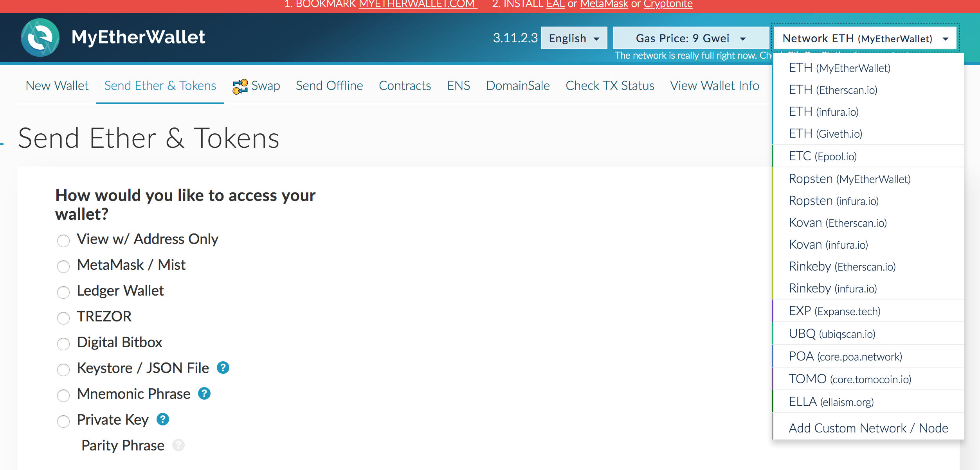Switch to UBQ (ubiqscan.io) network
The image size is (980, 470).
[x=868, y=334]
